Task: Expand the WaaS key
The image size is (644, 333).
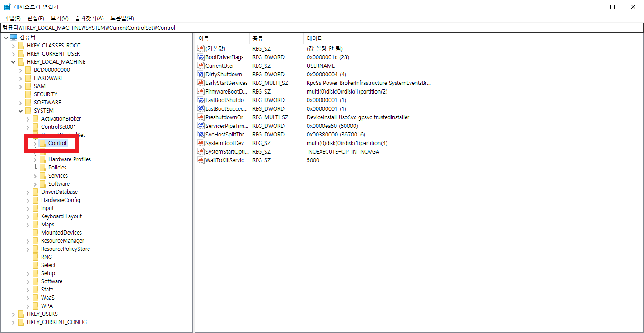Action: [28, 298]
